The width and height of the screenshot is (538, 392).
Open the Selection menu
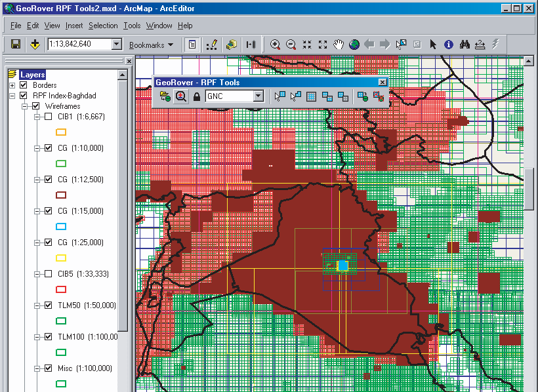coord(103,26)
